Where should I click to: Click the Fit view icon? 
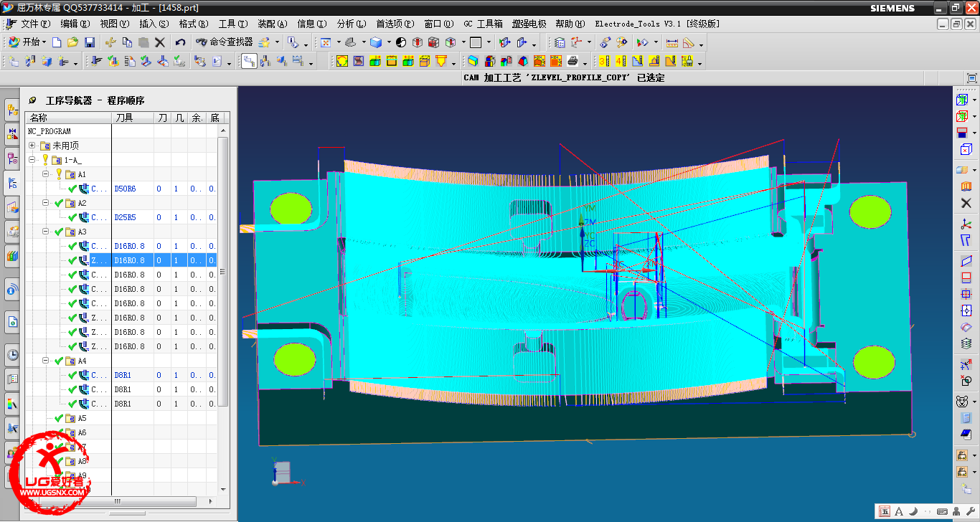point(325,42)
